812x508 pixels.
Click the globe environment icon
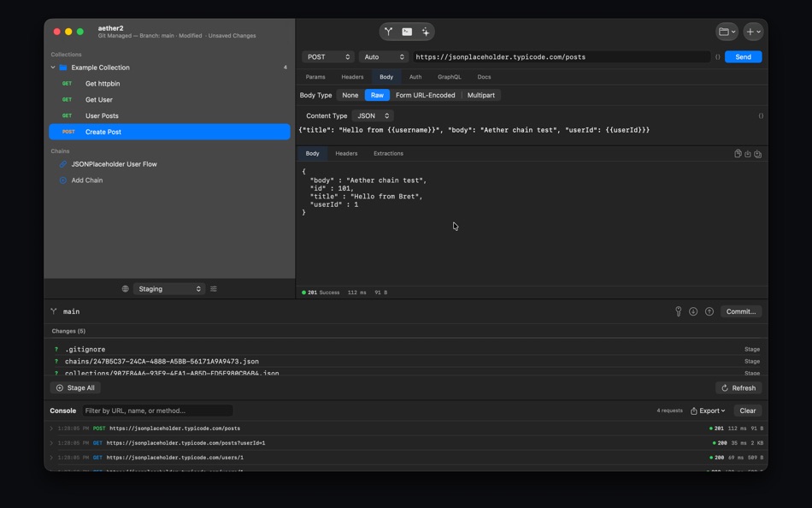(126, 289)
